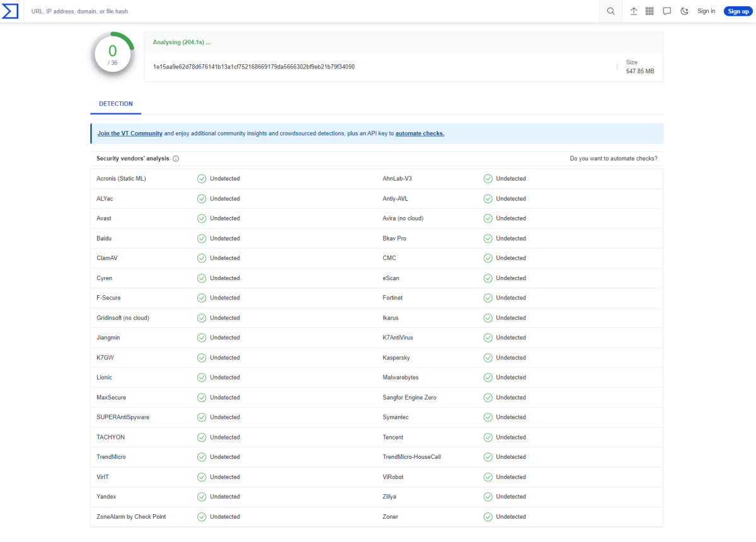Click the Gridinsoft (no cloud) vendor name
The width and height of the screenshot is (756, 542).
point(123,318)
